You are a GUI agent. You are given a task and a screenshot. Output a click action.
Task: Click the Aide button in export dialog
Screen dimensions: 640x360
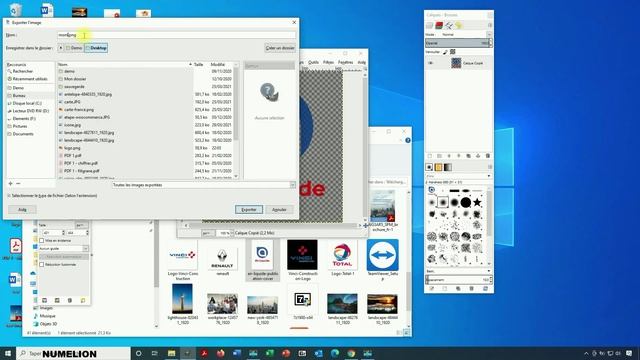click(x=22, y=209)
